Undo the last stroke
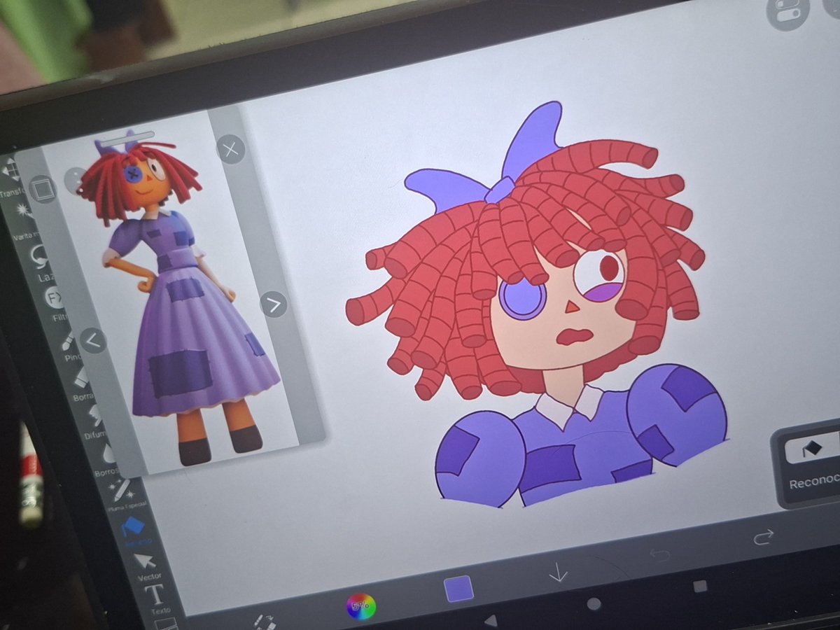840x630 pixels. [660, 556]
